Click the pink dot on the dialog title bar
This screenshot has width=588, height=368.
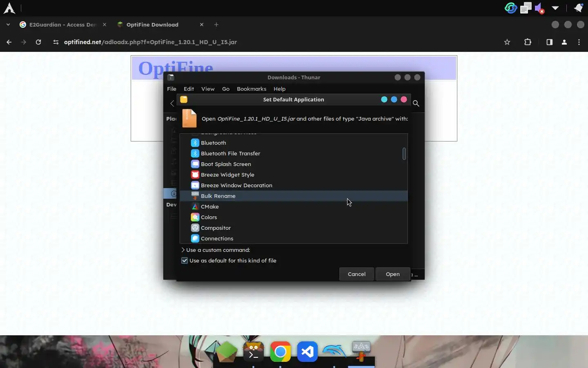click(x=404, y=99)
